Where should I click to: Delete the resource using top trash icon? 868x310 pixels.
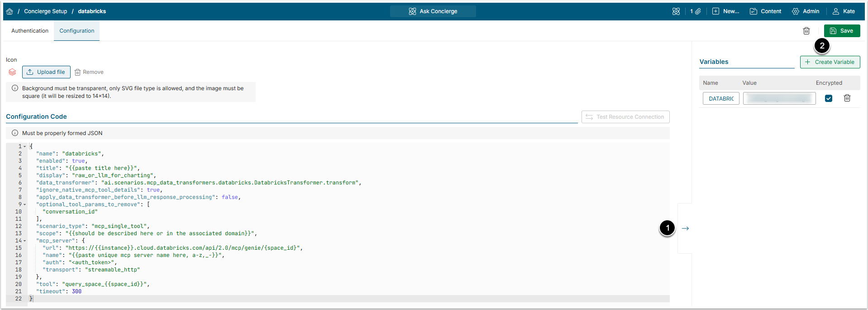click(x=806, y=31)
